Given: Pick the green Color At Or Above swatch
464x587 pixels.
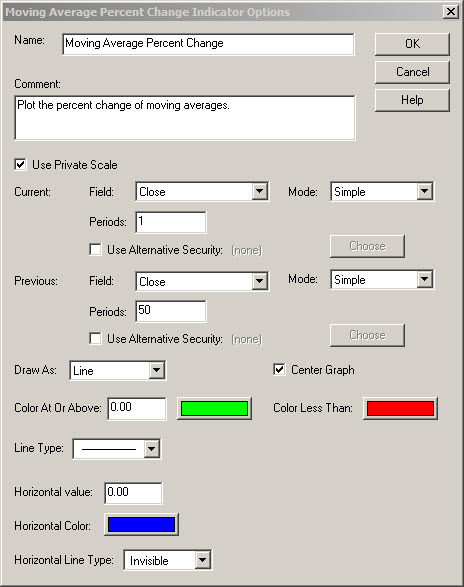Looking at the screenshot, I should pyautogui.click(x=214, y=408).
